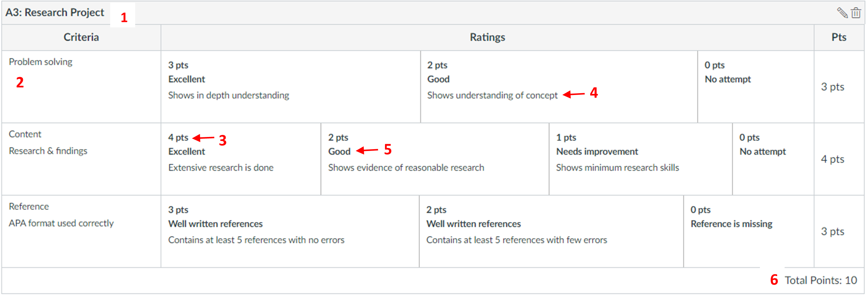Screen dimensions: 868x296
Task: Select 3 pts Well written references rating
Action: pos(290,231)
